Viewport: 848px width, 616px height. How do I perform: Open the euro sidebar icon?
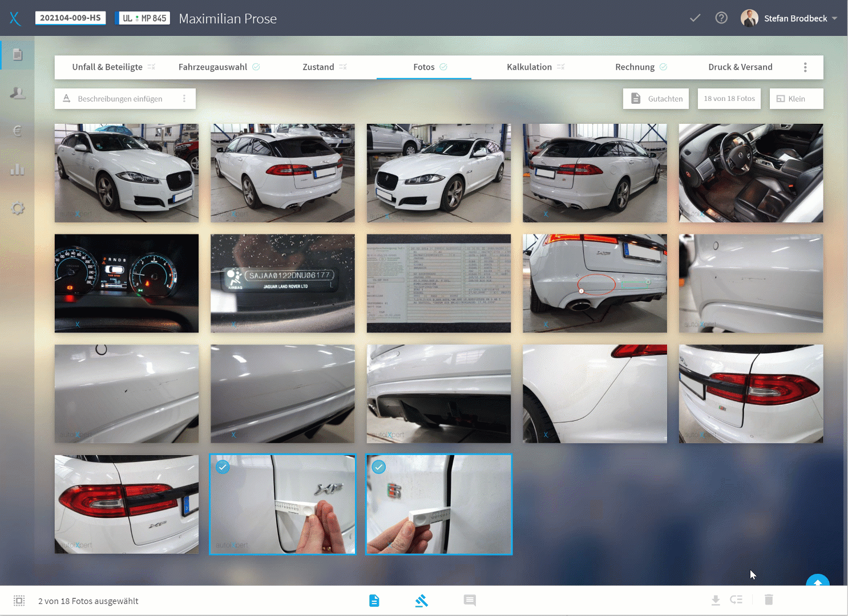[18, 131]
